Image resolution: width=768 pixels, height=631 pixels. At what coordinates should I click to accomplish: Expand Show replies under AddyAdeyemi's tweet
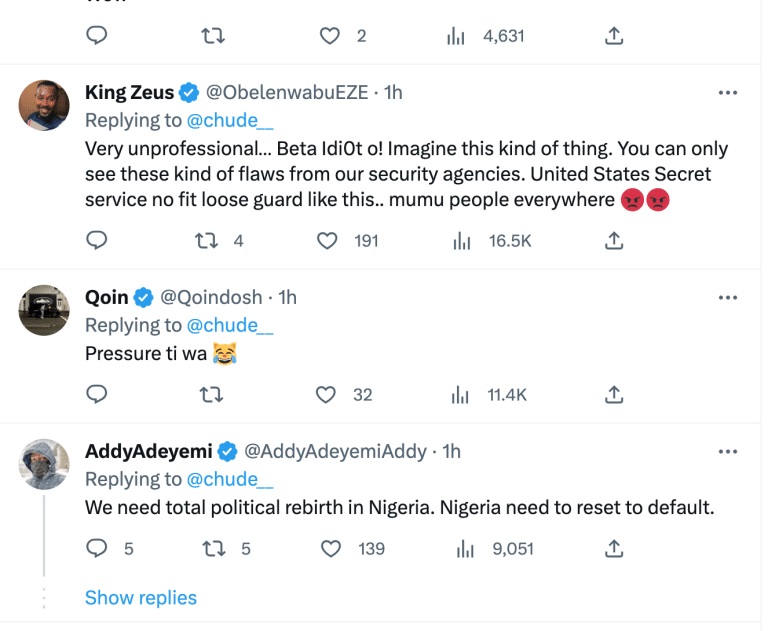[x=140, y=598]
